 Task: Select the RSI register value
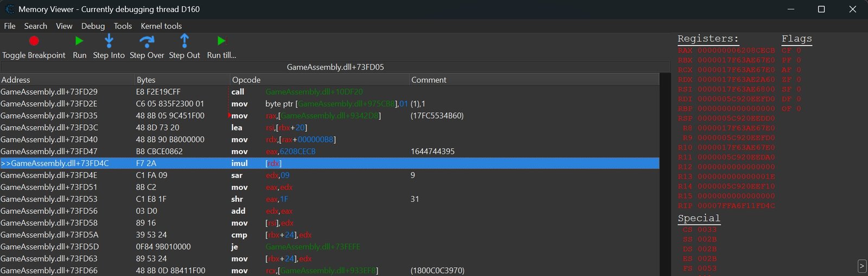click(x=726, y=89)
